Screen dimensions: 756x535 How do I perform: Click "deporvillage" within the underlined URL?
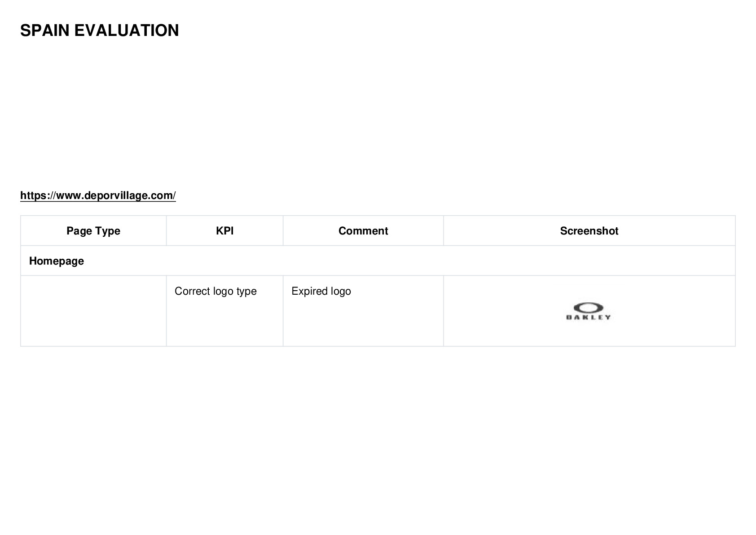[x=115, y=195]
